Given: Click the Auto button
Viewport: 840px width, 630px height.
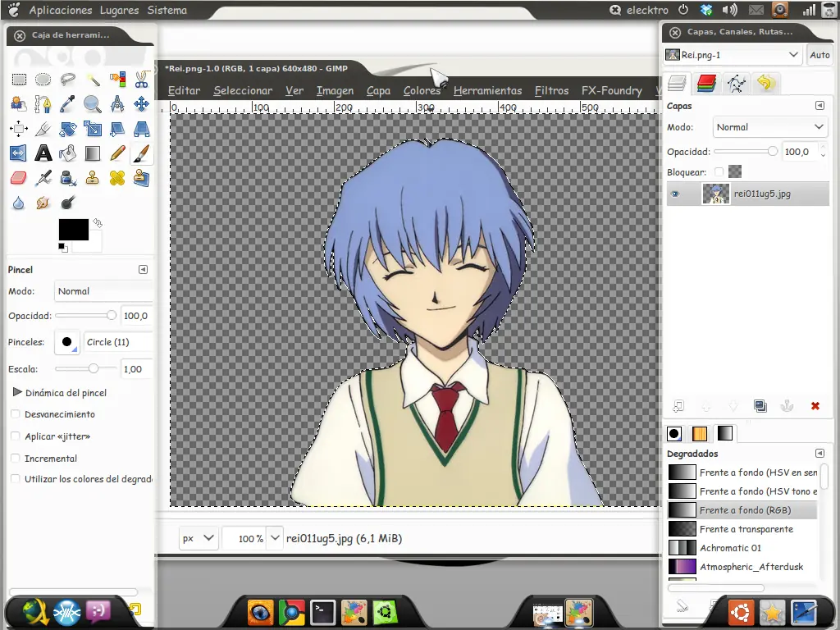Looking at the screenshot, I should point(819,55).
